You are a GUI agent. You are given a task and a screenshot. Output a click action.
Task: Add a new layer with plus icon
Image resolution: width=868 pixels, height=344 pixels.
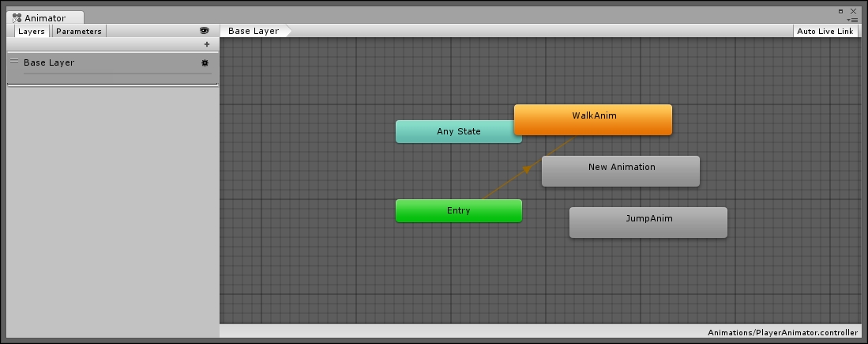(207, 44)
